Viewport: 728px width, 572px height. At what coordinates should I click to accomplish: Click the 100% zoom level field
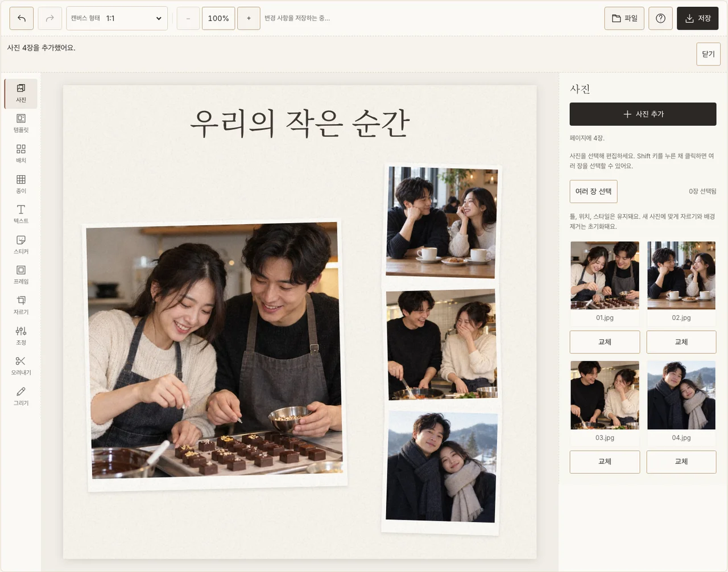[x=218, y=18]
